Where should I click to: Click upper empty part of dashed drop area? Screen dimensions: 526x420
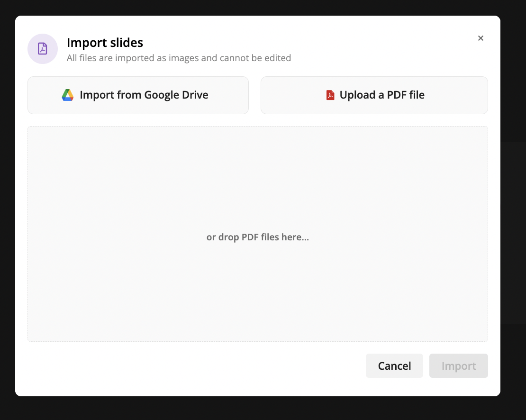tap(258, 158)
